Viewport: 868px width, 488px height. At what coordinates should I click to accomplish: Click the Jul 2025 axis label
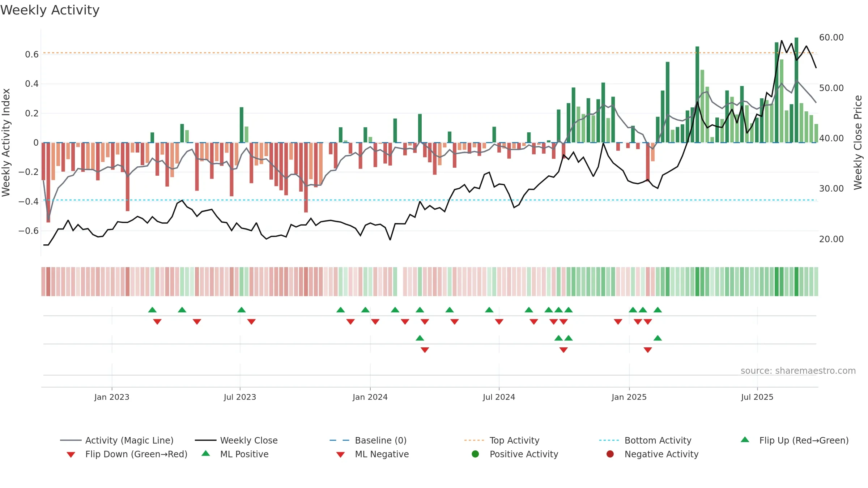[x=757, y=397]
